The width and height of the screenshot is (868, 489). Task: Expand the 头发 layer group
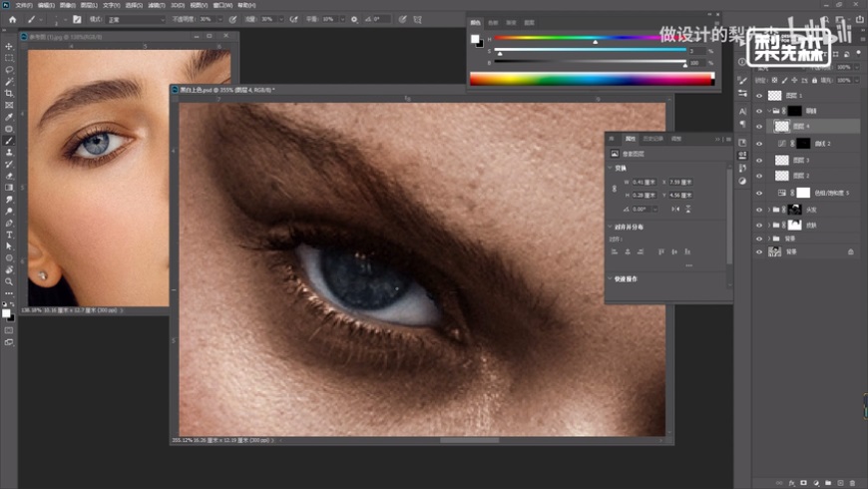point(767,210)
